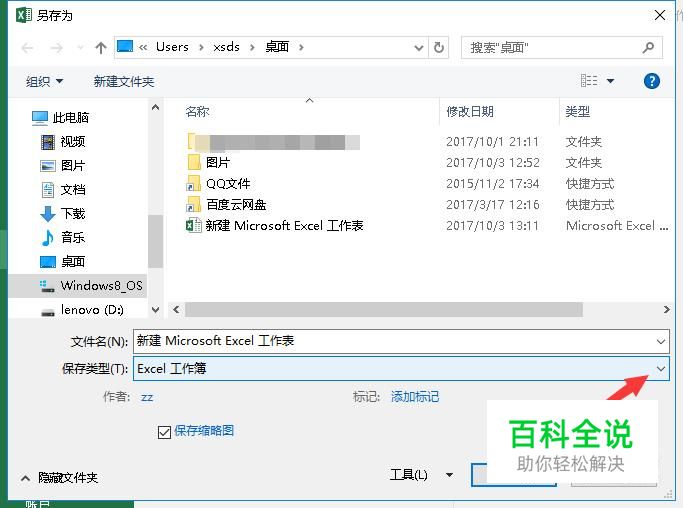Expand the chevron after 桌面 in path
683x508 pixels.
coord(301,47)
